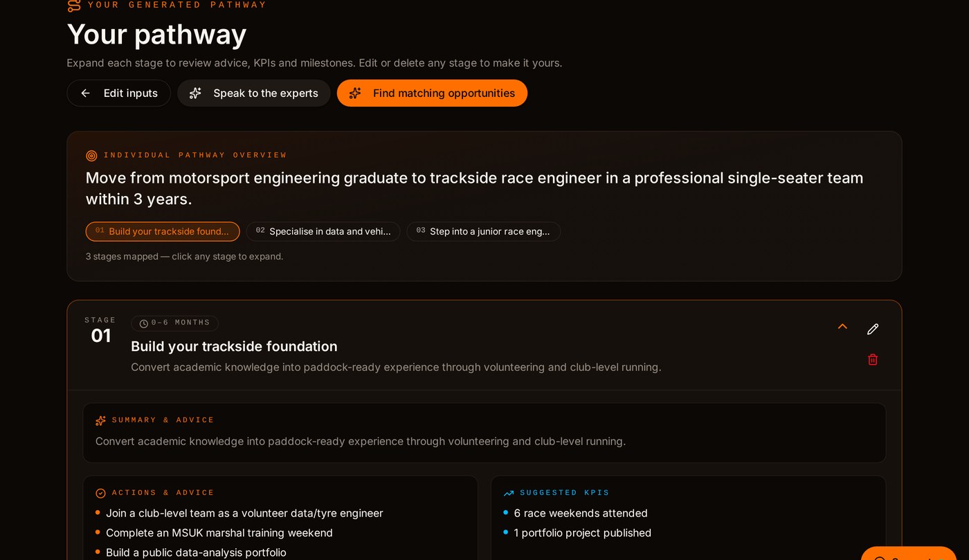Click action Complete an MSUK marshal training weekend
Screen dimensions: 969x560
[219, 532]
